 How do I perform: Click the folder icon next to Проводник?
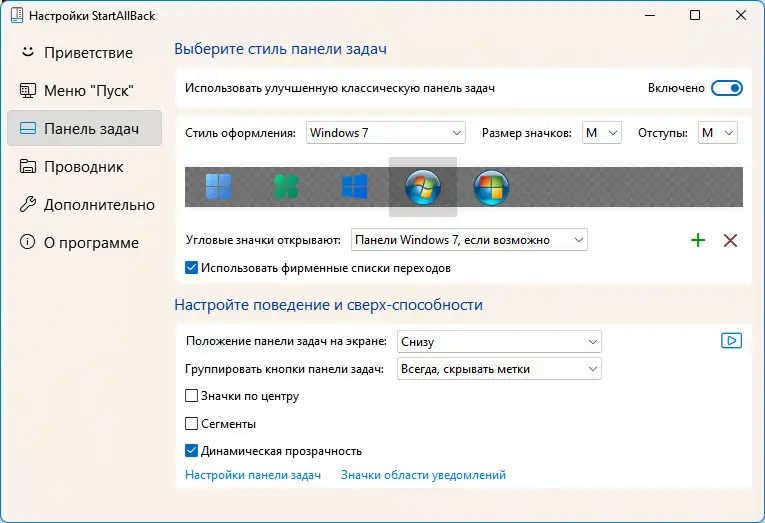28,166
